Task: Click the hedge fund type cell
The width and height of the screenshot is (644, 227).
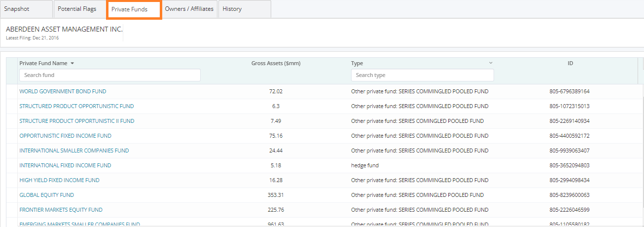Action: [365, 165]
